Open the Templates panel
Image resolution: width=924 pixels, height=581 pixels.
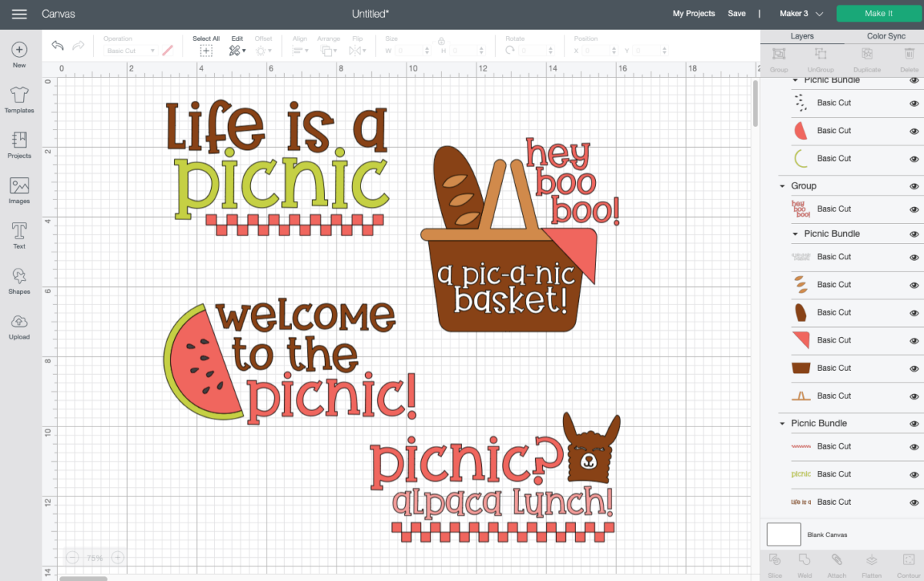click(19, 100)
